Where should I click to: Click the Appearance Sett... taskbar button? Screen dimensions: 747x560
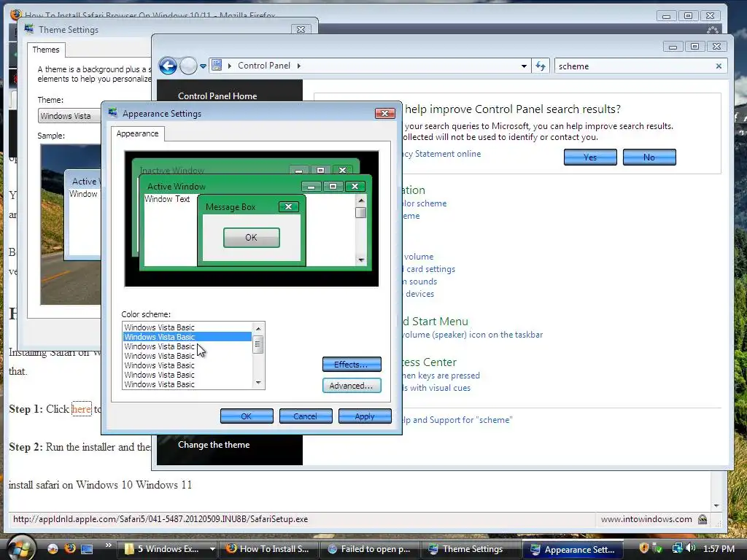tap(572, 550)
